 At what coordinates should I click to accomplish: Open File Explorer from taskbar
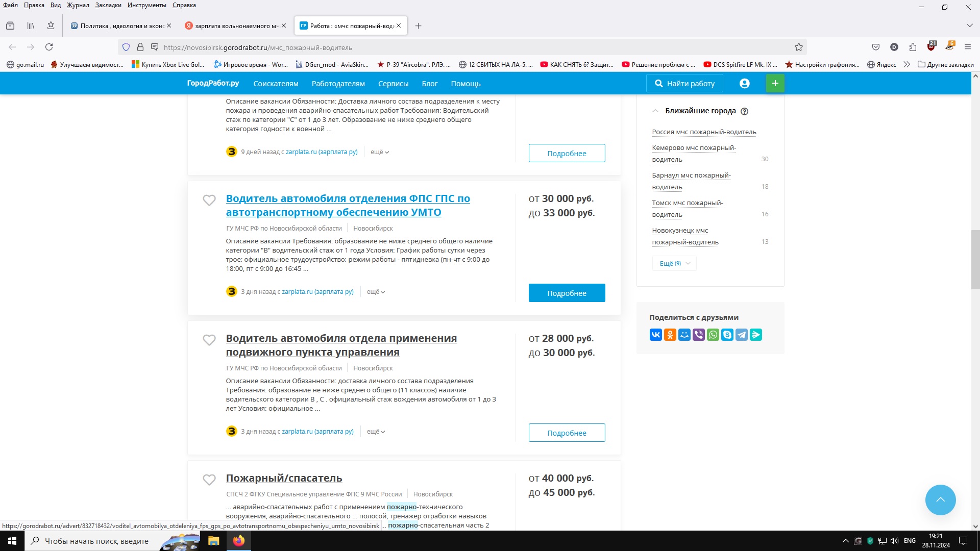coord(213,541)
